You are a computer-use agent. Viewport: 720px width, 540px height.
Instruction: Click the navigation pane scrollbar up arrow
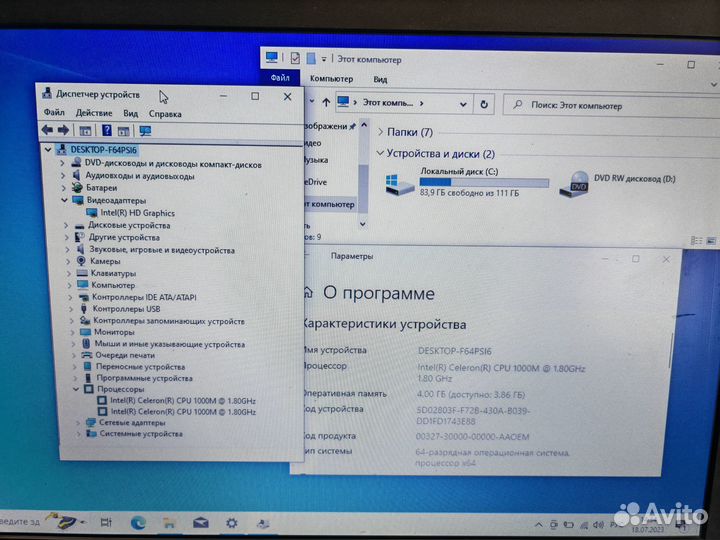pos(364,124)
